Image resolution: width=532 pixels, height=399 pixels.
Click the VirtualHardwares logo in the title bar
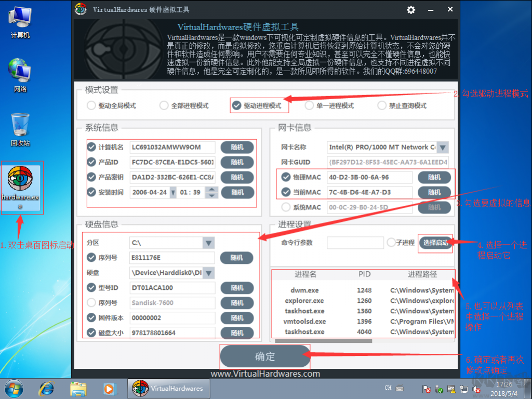click(81, 9)
